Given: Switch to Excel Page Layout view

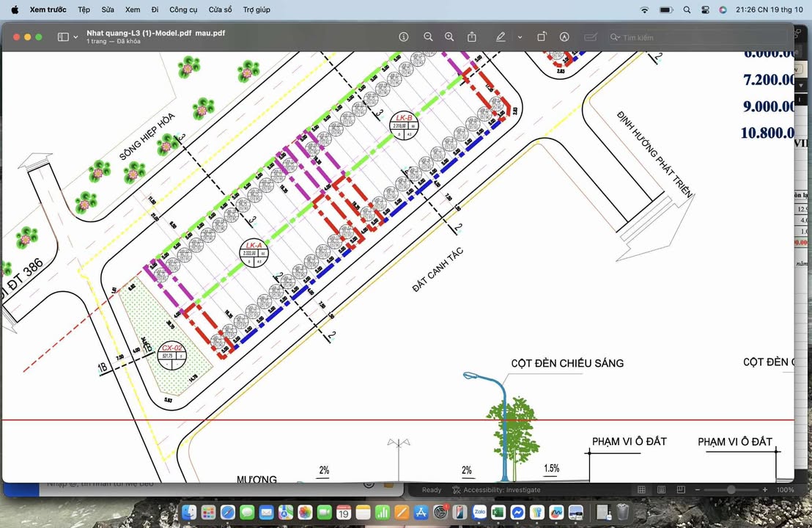Looking at the screenshot, I should point(661,490).
